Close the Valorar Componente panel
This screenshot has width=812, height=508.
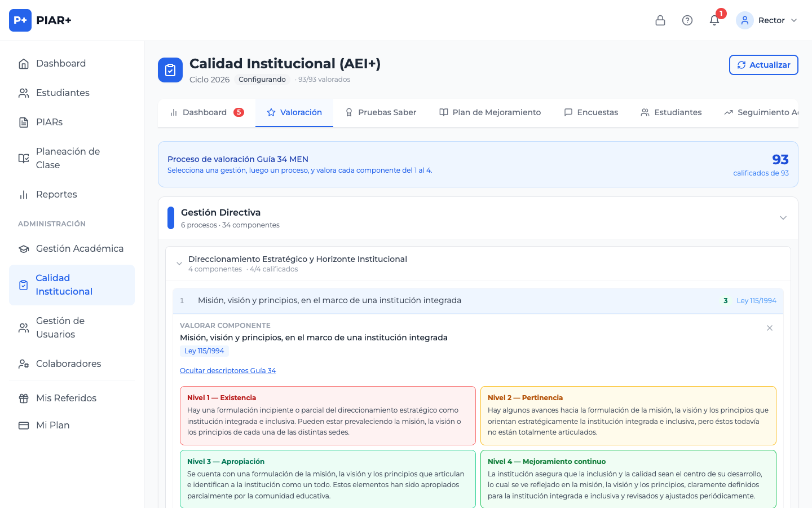coord(770,328)
